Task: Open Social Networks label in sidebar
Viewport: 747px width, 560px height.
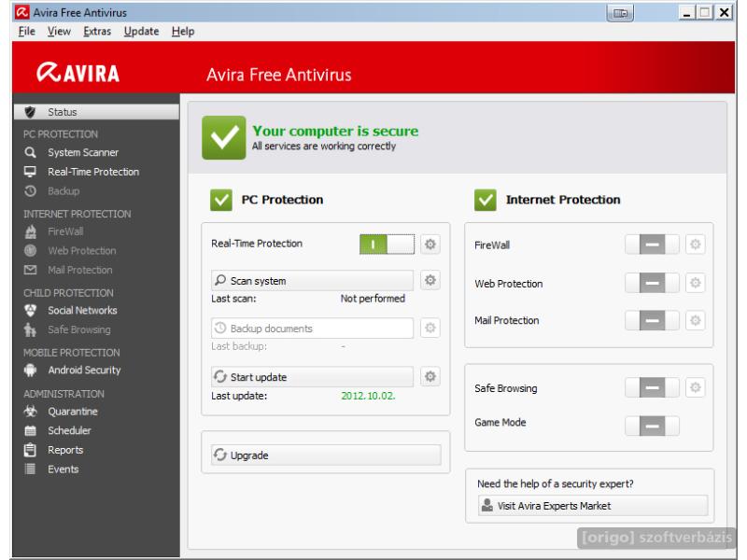Action: (x=82, y=311)
